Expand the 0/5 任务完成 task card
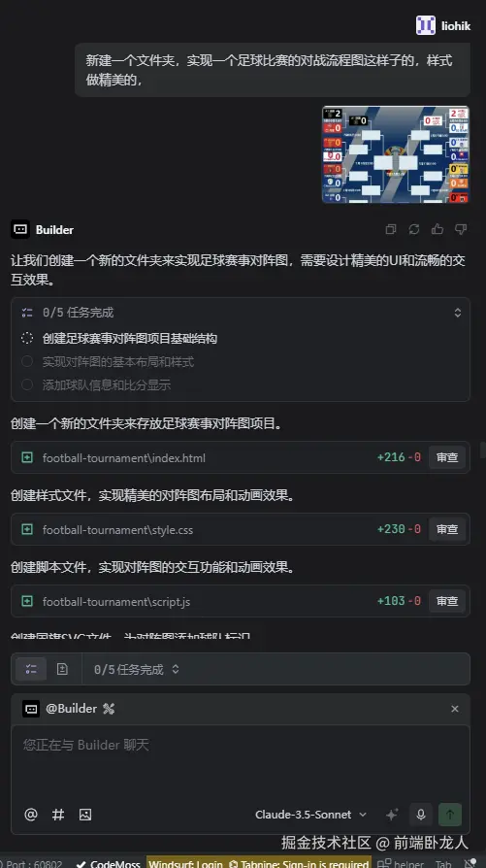This screenshot has height=868, width=486. 457,313
